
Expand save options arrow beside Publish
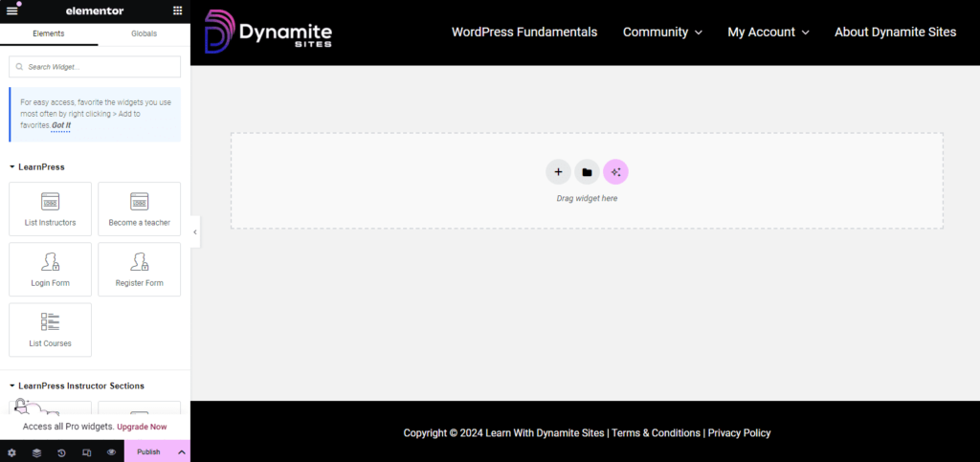coord(181,451)
